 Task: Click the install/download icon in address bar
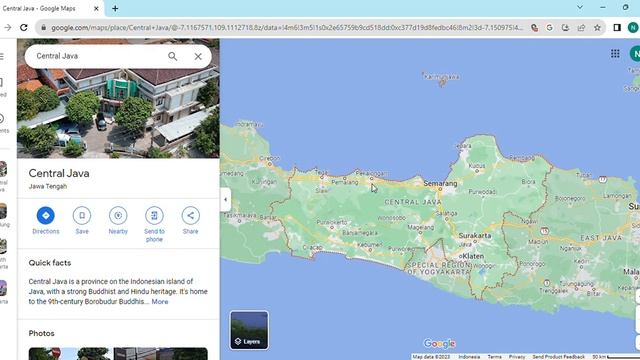coord(565,28)
